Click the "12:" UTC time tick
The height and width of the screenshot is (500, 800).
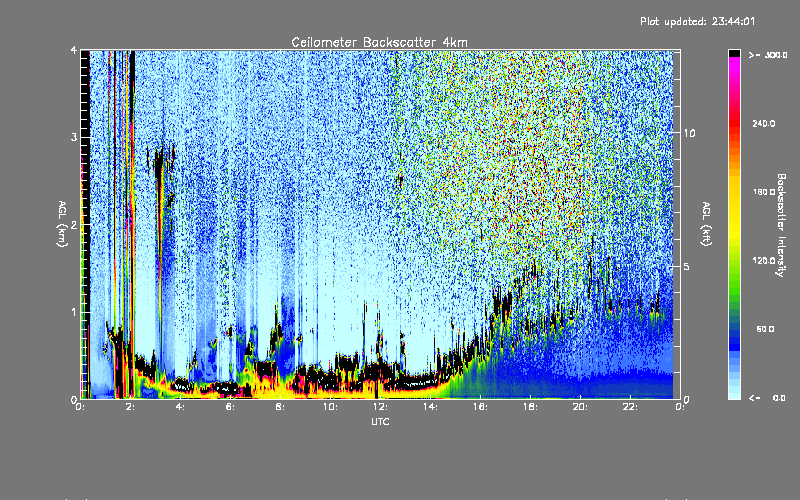pyautogui.click(x=381, y=407)
